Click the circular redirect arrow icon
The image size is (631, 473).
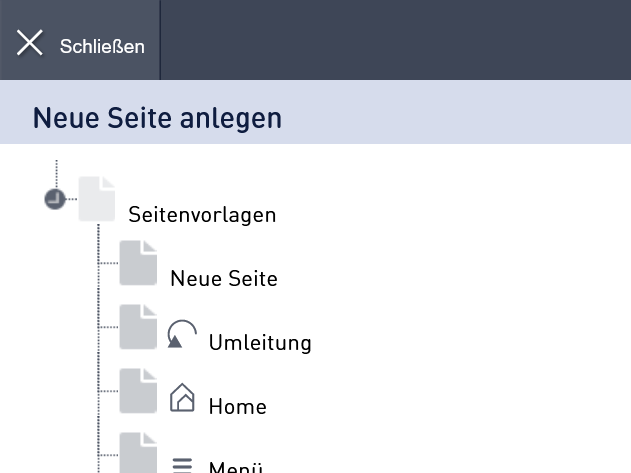coord(182,334)
